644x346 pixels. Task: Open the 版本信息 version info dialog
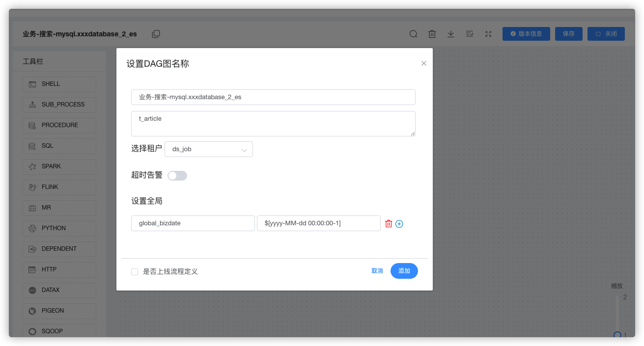[x=526, y=34]
